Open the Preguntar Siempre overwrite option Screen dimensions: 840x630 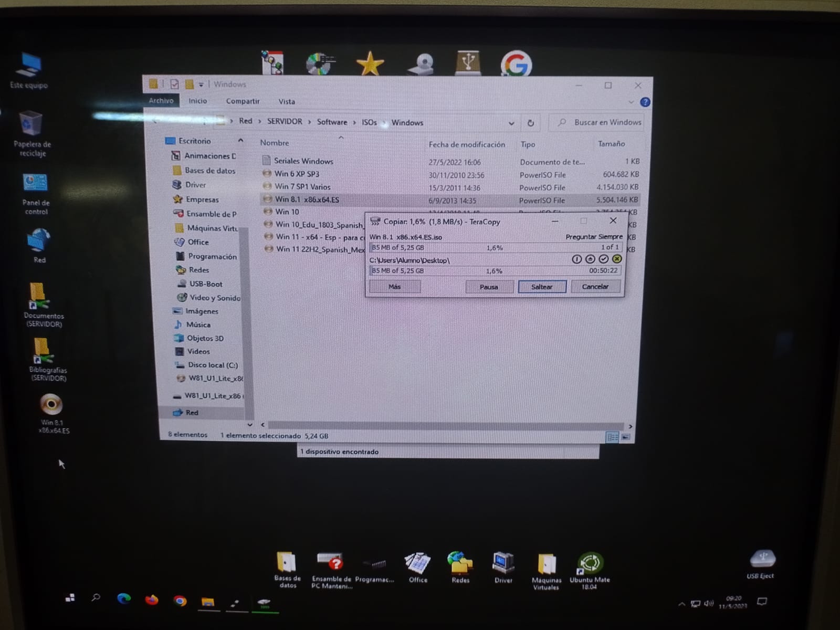pos(594,237)
